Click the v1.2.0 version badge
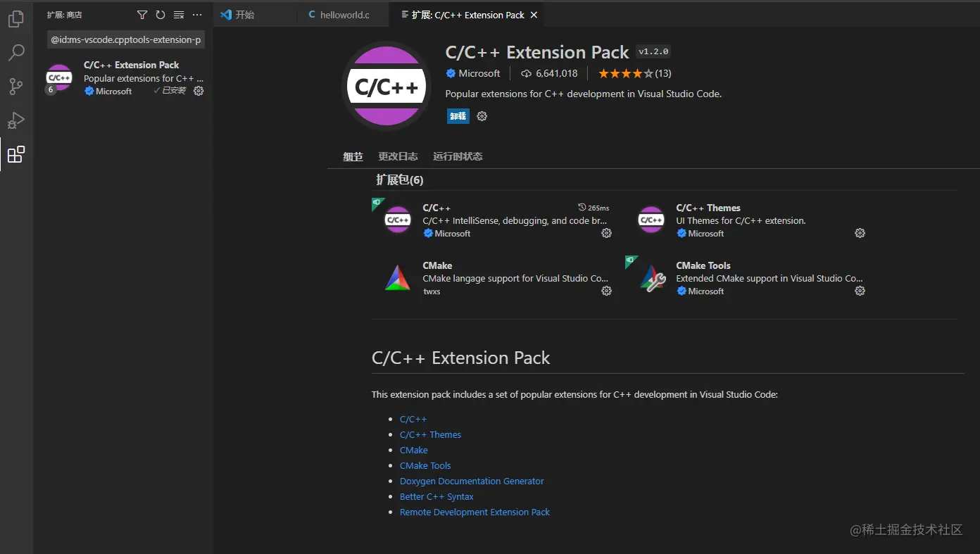This screenshot has height=554, width=980. [653, 51]
